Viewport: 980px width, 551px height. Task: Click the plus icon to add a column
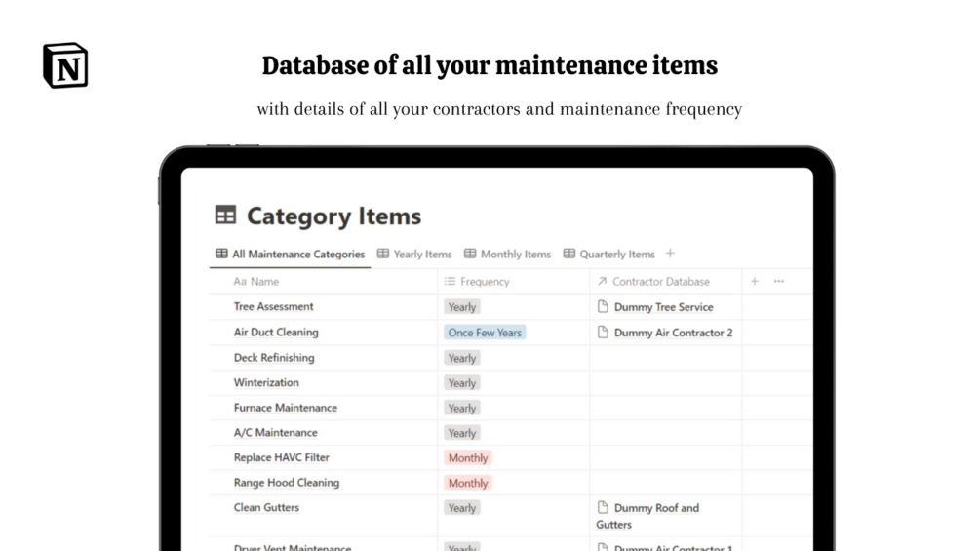point(754,281)
